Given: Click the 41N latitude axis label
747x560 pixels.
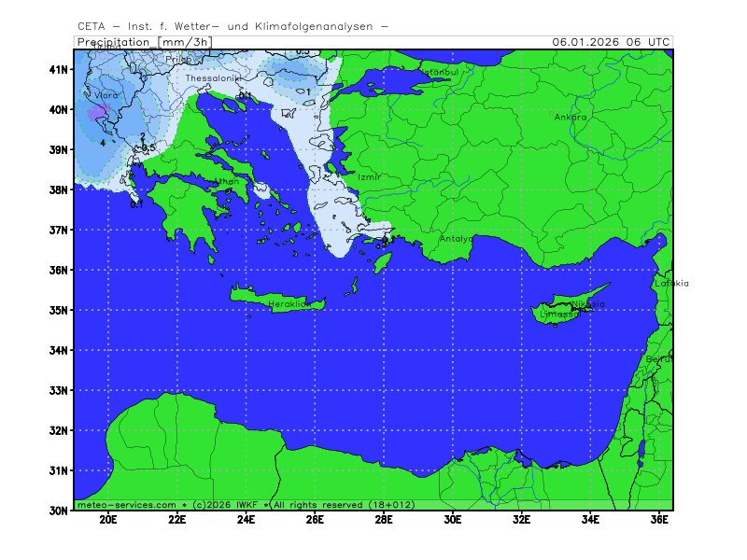Looking at the screenshot, I should (x=59, y=70).
